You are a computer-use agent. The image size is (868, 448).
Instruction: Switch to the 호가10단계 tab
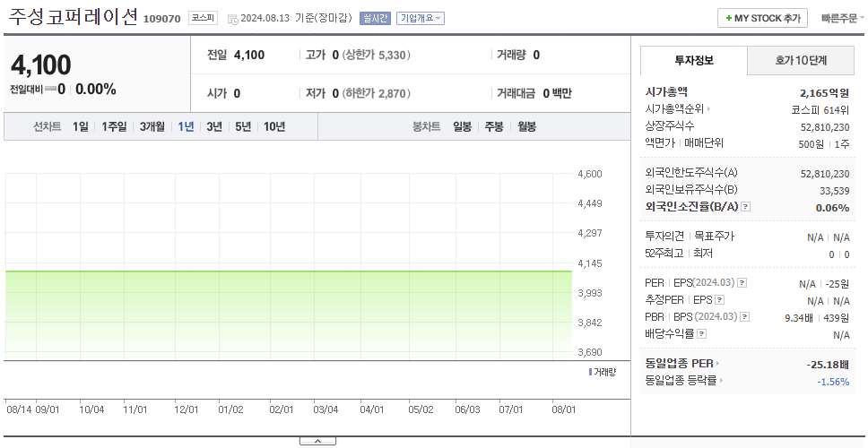(801, 60)
